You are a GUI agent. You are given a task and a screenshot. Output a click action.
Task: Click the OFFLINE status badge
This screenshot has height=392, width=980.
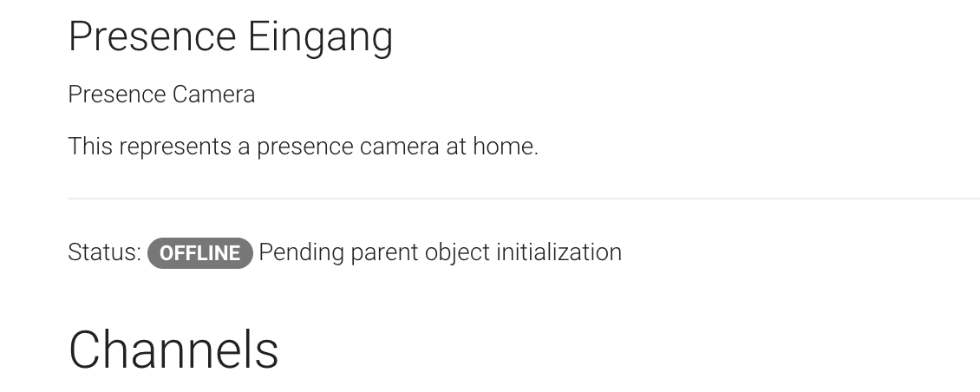(x=199, y=252)
